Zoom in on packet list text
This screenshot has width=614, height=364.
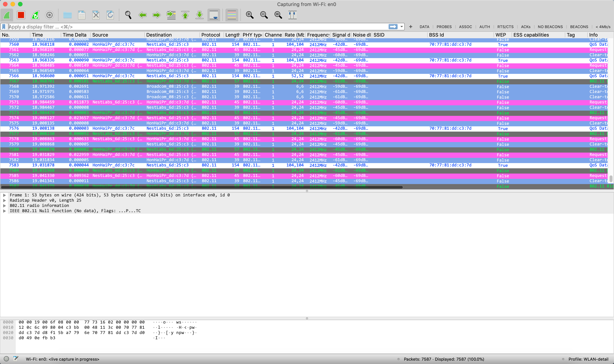250,15
